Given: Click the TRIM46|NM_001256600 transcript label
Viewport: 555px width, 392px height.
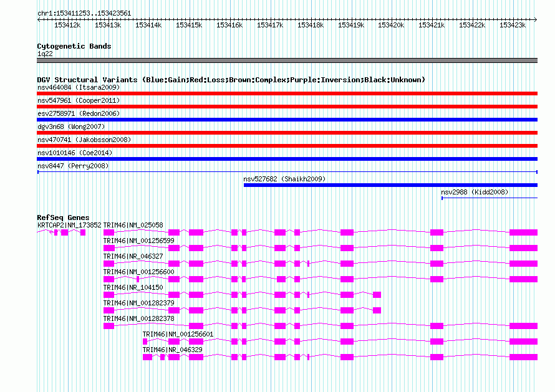Looking at the screenshot, I should 138,272.
